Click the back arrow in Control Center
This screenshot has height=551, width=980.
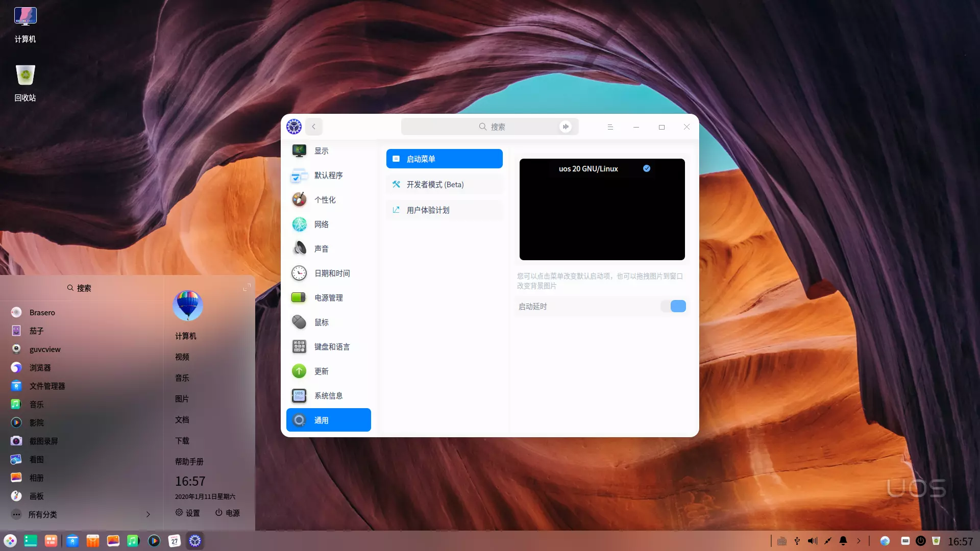tap(314, 127)
